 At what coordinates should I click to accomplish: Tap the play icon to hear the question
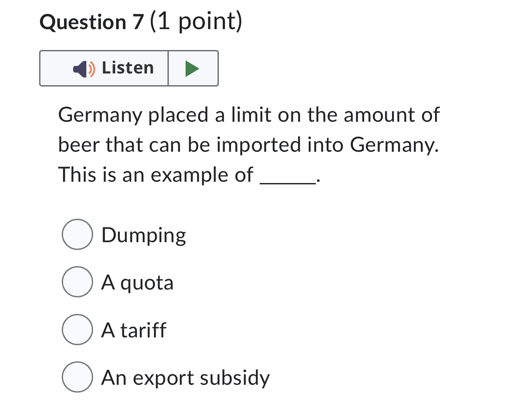point(193,68)
